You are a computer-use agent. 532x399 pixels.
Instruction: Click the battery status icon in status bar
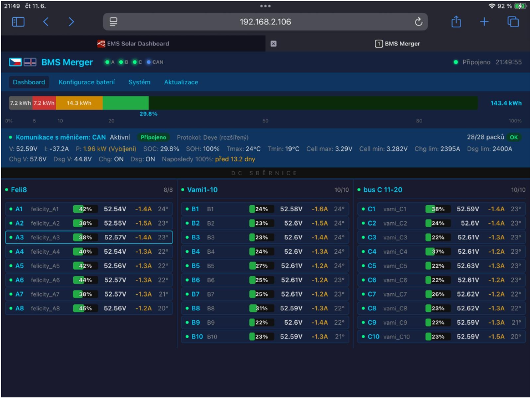[520, 6]
